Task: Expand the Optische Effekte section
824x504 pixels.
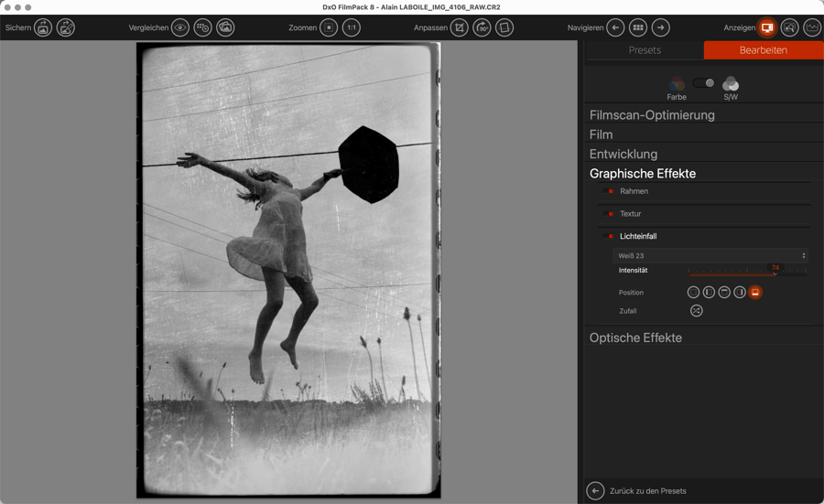Action: (x=635, y=338)
